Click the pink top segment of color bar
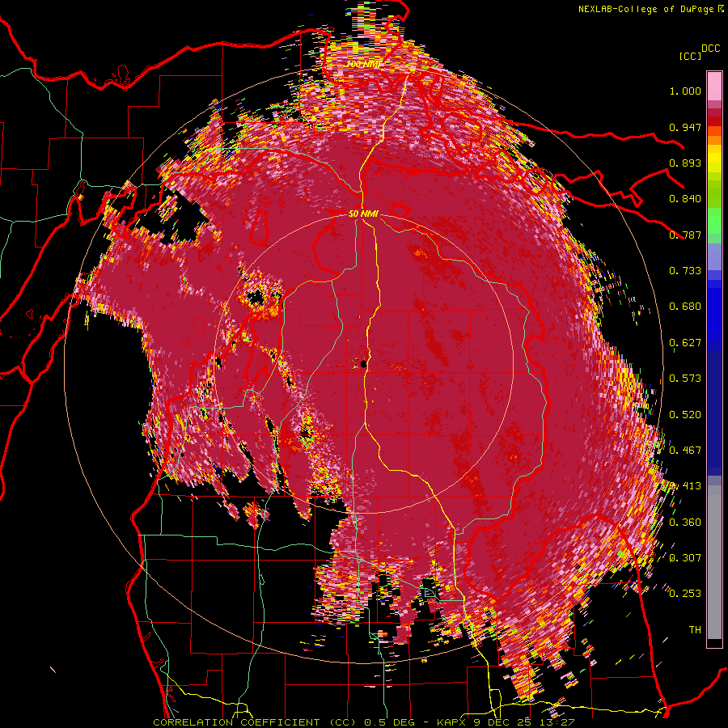The height and width of the screenshot is (728, 728). [714, 86]
